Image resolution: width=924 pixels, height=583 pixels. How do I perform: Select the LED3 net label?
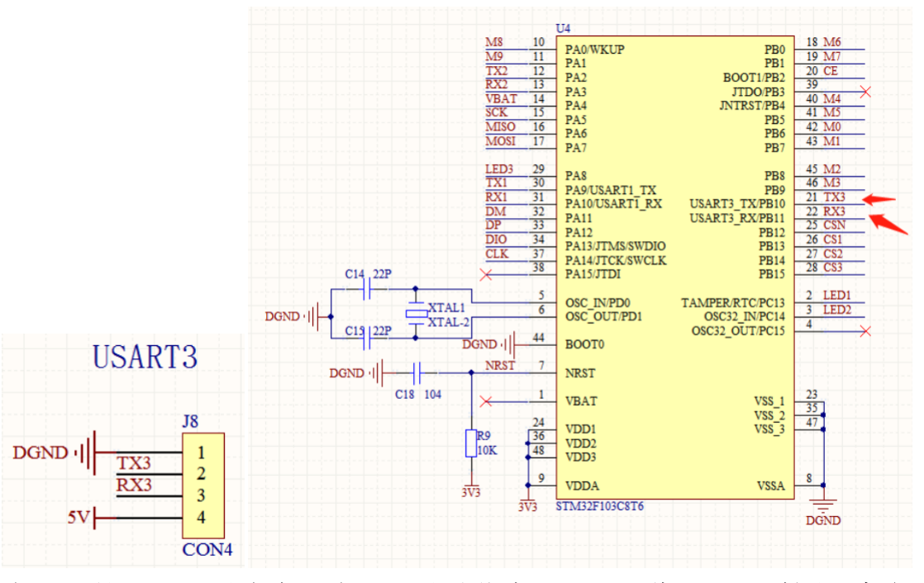(x=499, y=169)
